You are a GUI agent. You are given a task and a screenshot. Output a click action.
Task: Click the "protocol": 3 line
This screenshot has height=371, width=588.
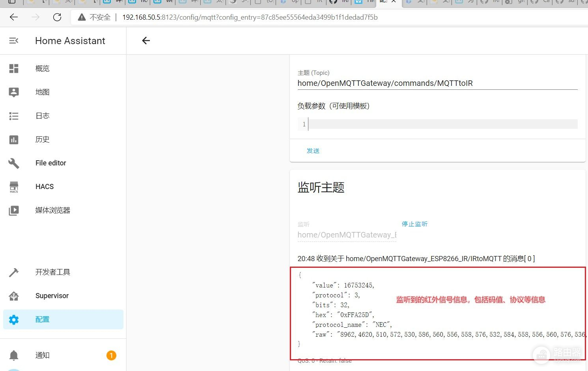pos(336,295)
